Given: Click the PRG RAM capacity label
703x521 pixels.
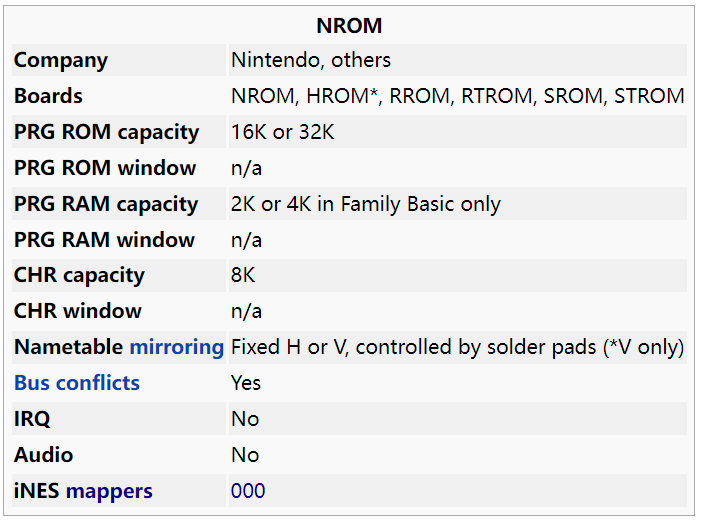Looking at the screenshot, I should [x=106, y=204].
